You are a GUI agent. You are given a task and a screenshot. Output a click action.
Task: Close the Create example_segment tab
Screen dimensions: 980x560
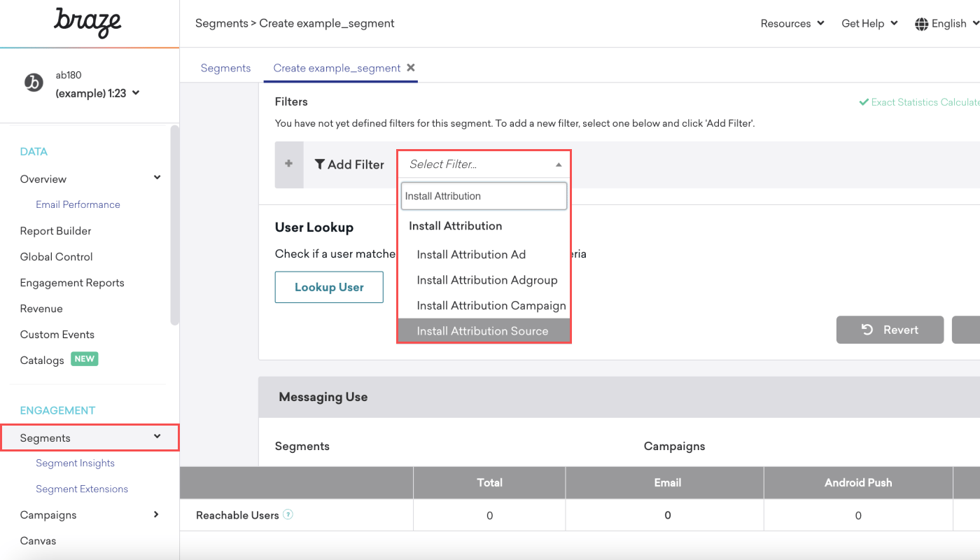click(411, 68)
